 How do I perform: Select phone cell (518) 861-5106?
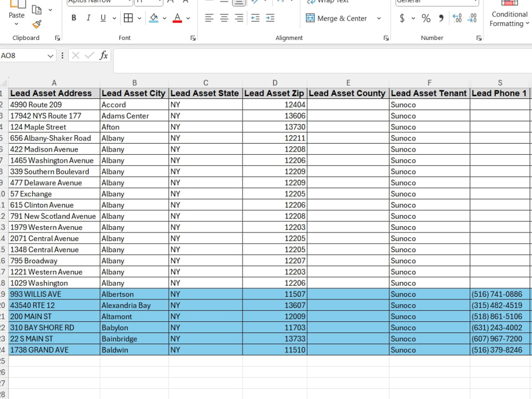click(500, 317)
